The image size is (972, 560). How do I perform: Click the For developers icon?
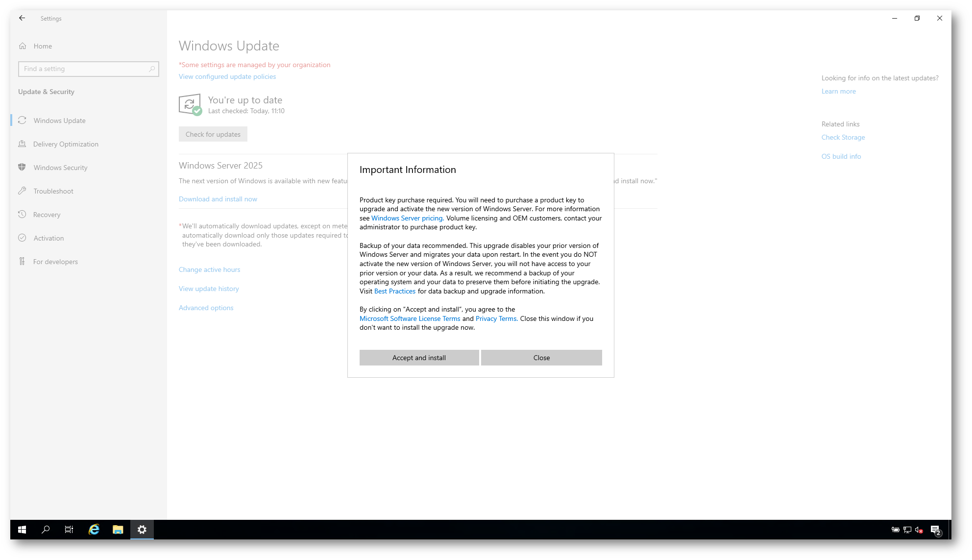click(x=22, y=262)
